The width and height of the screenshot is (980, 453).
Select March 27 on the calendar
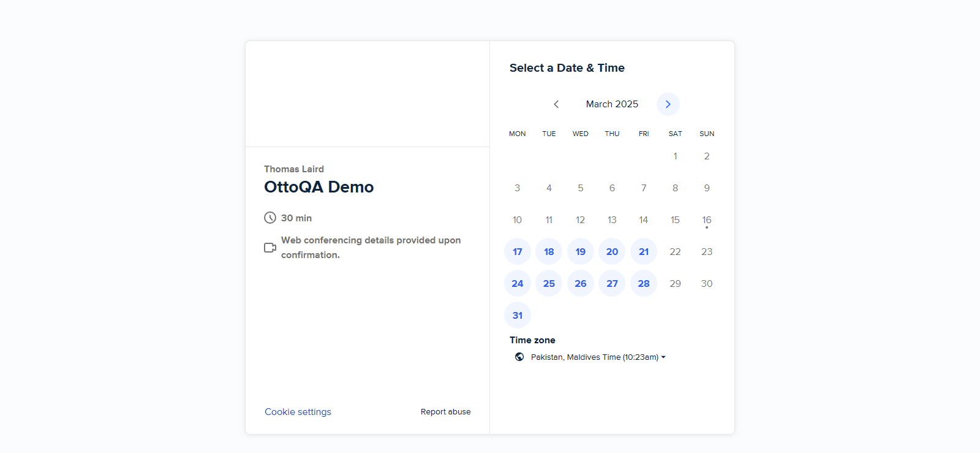tap(612, 283)
